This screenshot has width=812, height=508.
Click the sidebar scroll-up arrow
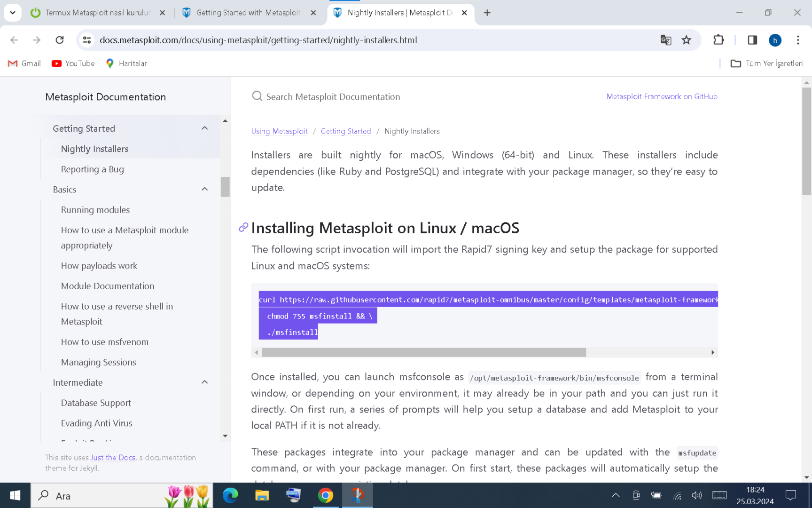pos(225,121)
